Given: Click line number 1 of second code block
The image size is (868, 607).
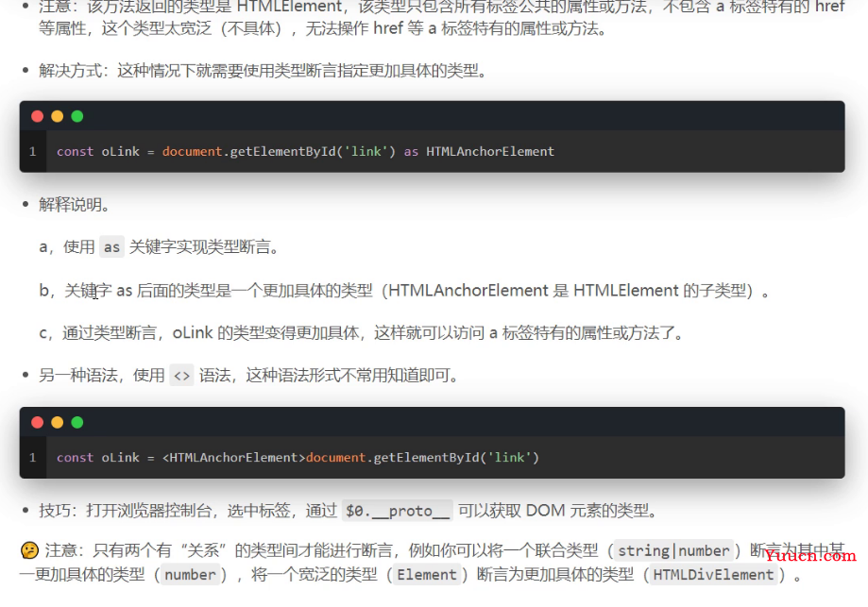Looking at the screenshot, I should pos(33,458).
